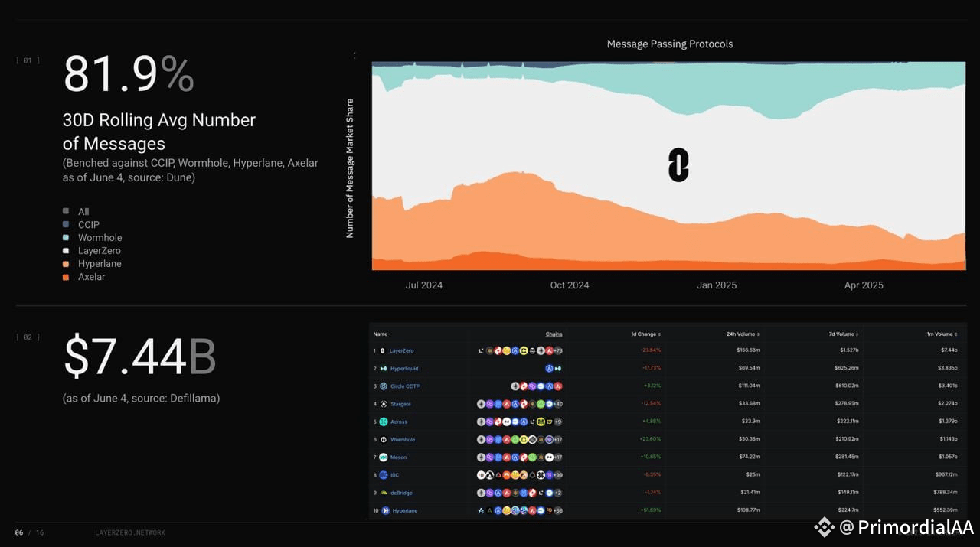Open the IBC link

[394, 475]
